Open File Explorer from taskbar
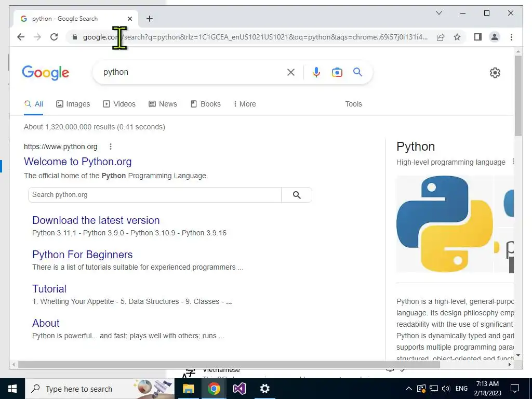Screen dimensions: 532x399 pos(188,389)
